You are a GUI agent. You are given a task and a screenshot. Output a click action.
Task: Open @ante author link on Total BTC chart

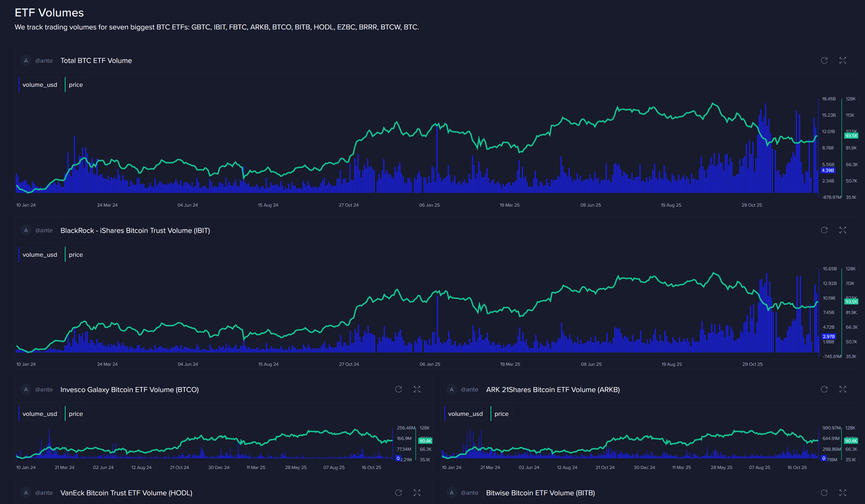click(44, 61)
